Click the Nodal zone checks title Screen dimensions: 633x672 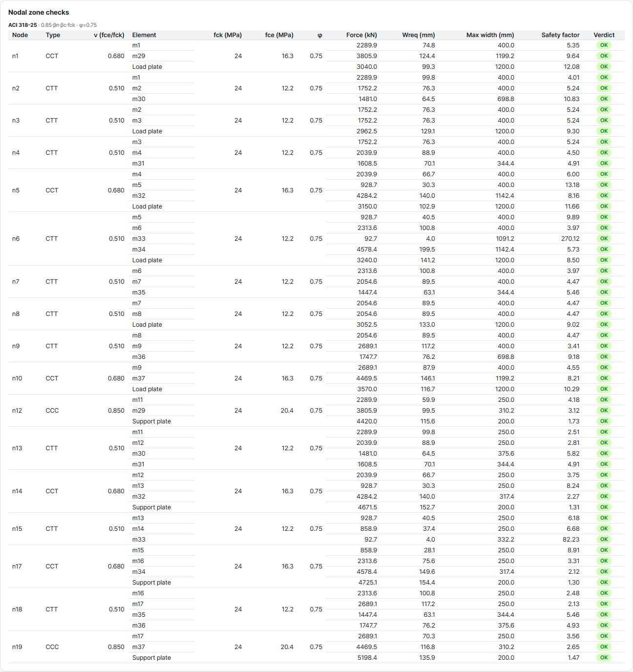(39, 13)
